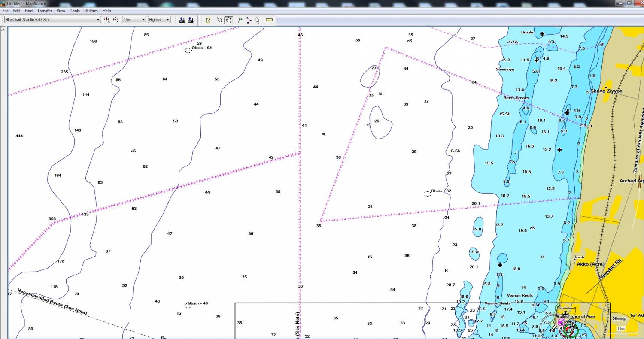Click Receive from Device icon
The width and height of the screenshot is (644, 339).
(x=191, y=20)
